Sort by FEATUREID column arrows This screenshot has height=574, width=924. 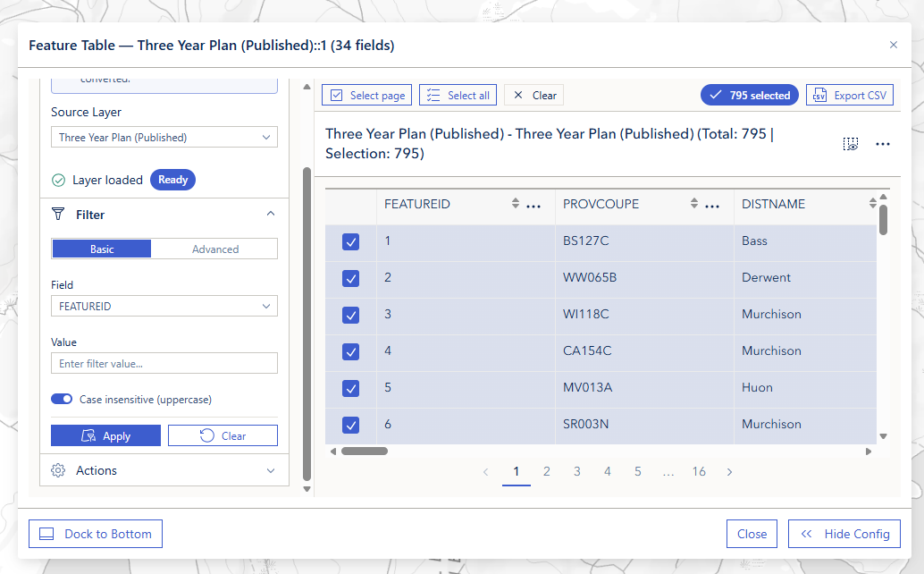515,203
